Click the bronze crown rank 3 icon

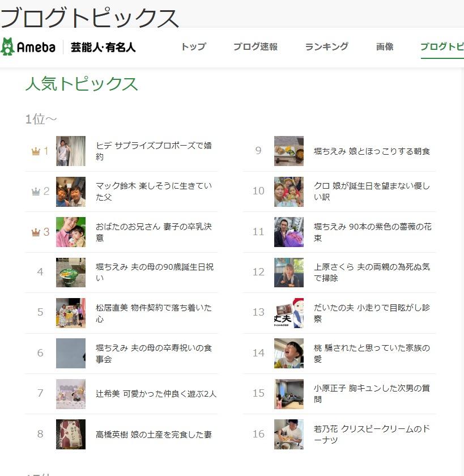(x=36, y=232)
